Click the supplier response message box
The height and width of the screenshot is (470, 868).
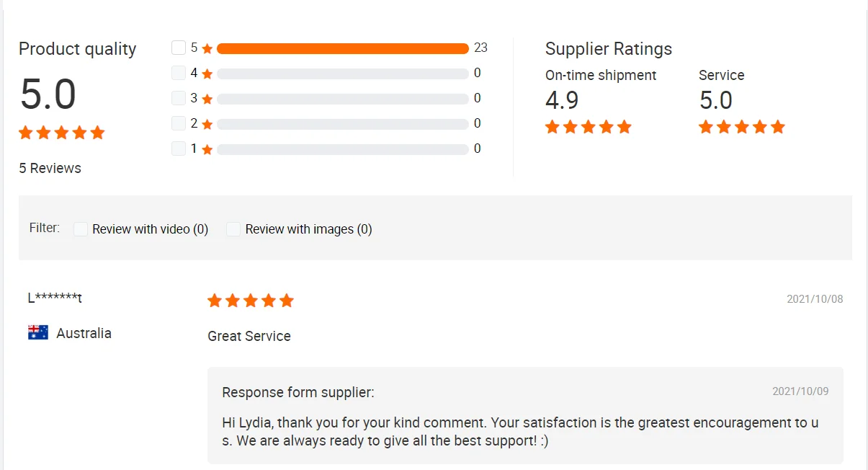(525, 416)
